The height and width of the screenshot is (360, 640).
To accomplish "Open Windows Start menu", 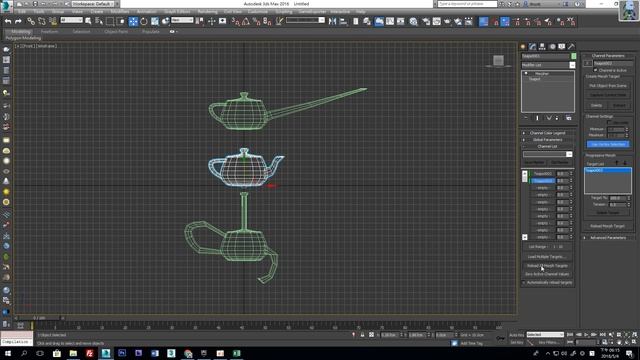I will coord(8,353).
